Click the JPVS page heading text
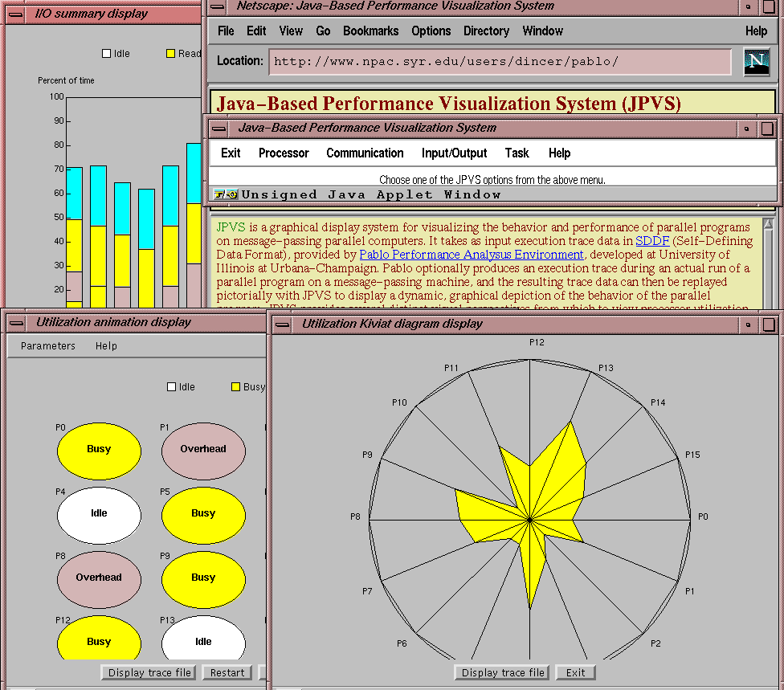Viewport: 784px width, 690px height. [x=449, y=104]
